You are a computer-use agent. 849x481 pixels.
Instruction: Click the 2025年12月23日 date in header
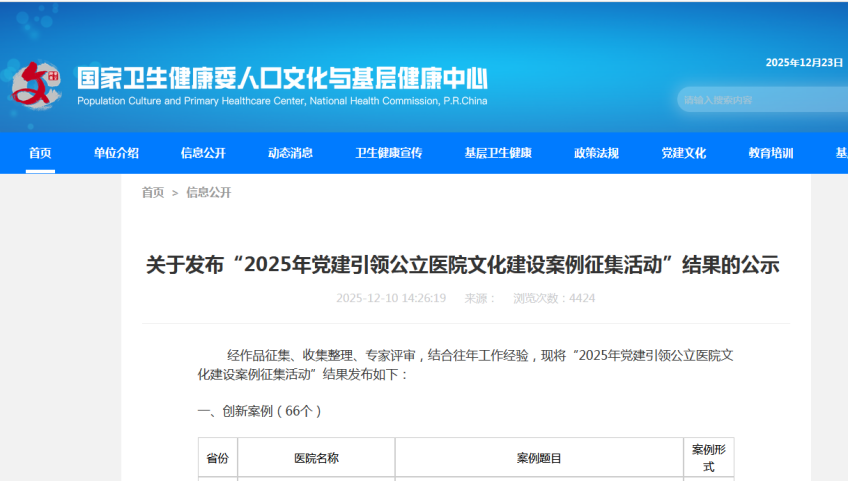(804, 62)
